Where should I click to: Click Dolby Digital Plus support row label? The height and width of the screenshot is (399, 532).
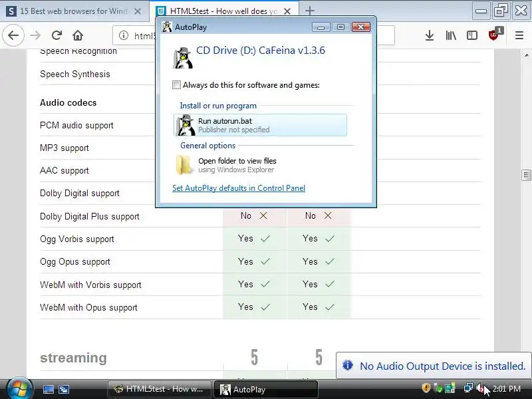click(x=90, y=216)
